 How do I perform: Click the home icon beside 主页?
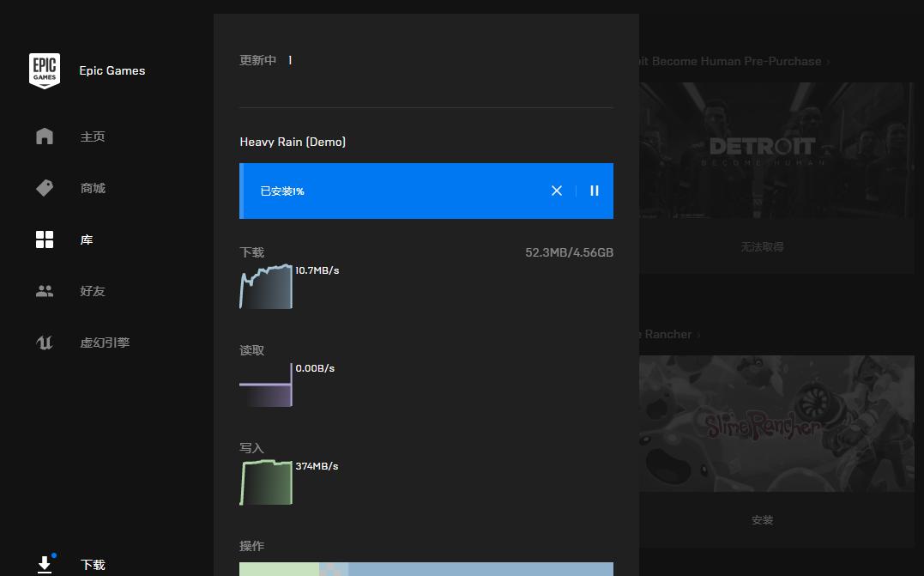(x=45, y=136)
